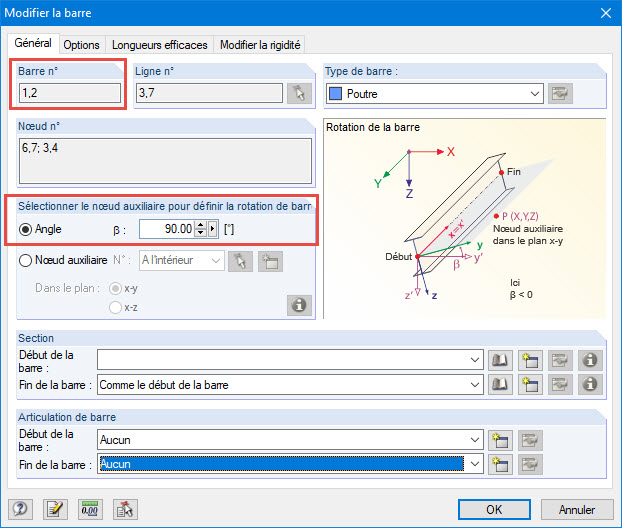The height and width of the screenshot is (528, 622).
Task: Click the Barre n° input field
Action: click(70, 93)
